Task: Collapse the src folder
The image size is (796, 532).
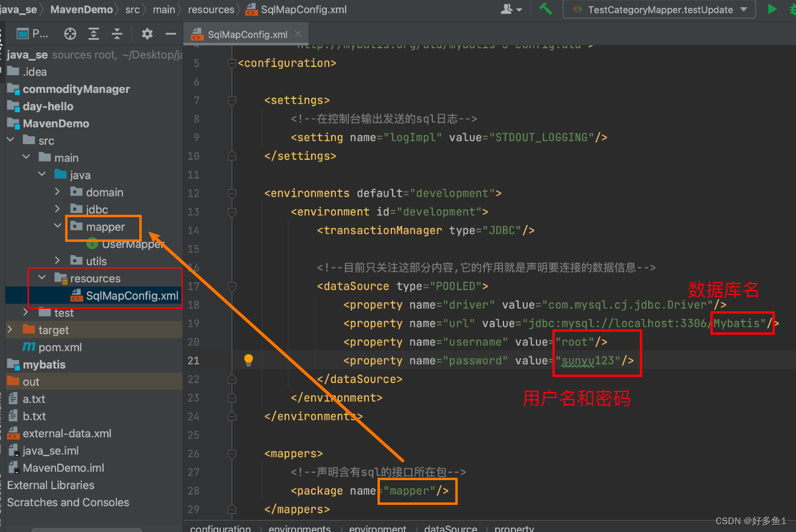Action: point(11,141)
